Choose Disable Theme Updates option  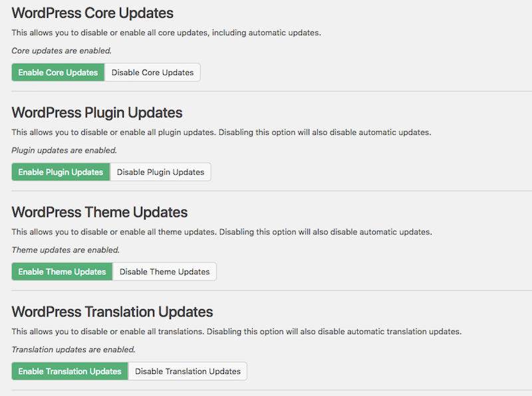(164, 272)
